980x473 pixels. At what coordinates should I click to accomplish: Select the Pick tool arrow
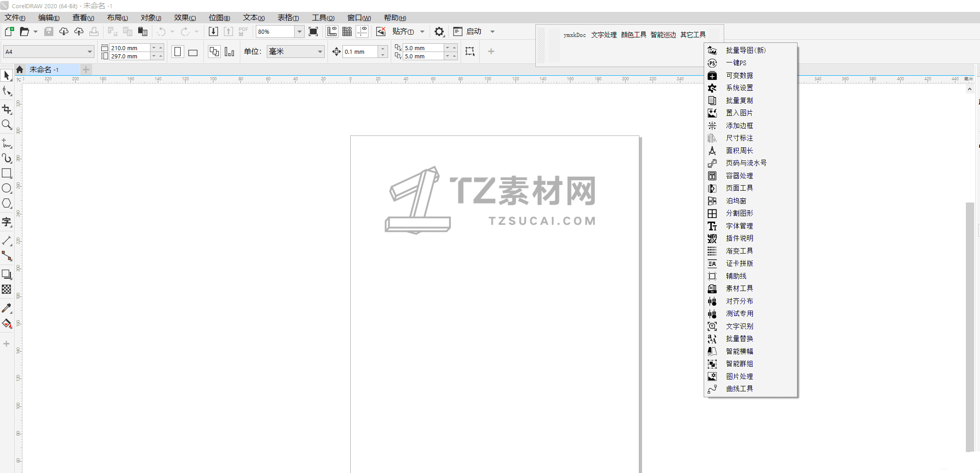pos(6,75)
